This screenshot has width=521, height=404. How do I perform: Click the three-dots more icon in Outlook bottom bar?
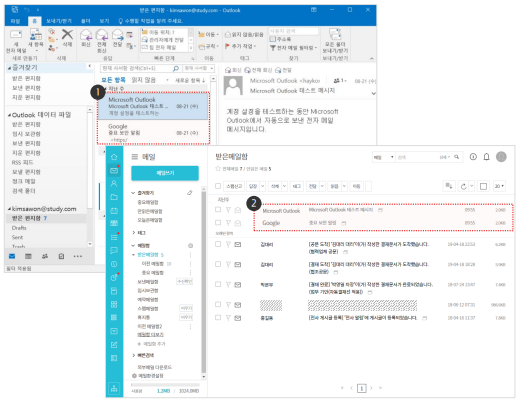point(78,256)
